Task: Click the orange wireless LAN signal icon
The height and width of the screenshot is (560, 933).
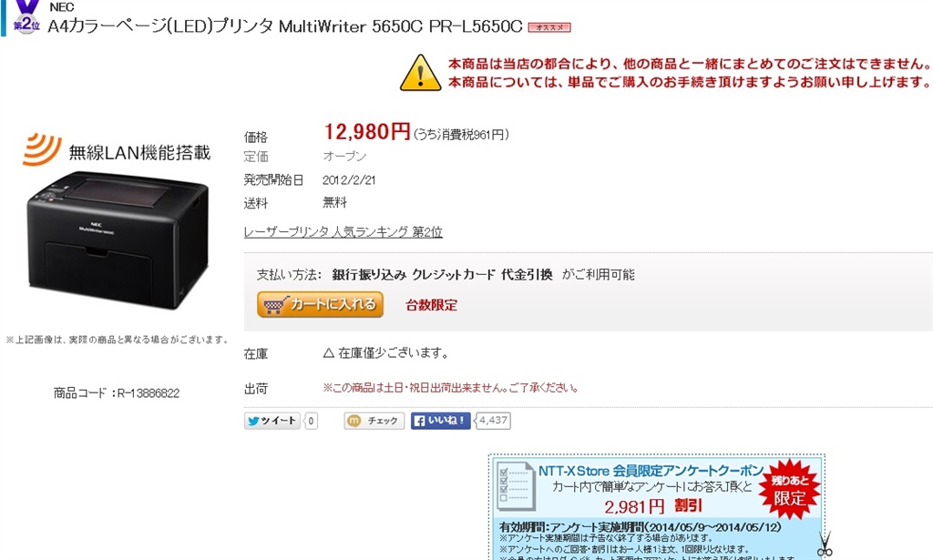Action: click(x=42, y=148)
